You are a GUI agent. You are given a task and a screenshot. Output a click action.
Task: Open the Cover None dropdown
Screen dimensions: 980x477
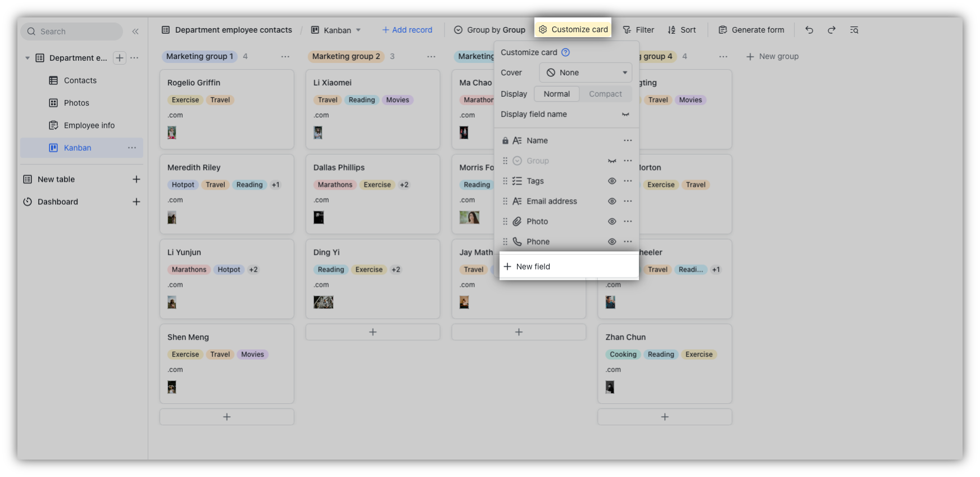pos(586,73)
